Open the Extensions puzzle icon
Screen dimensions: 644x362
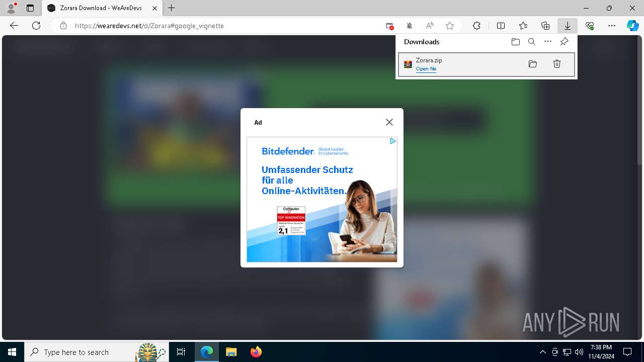(476, 26)
